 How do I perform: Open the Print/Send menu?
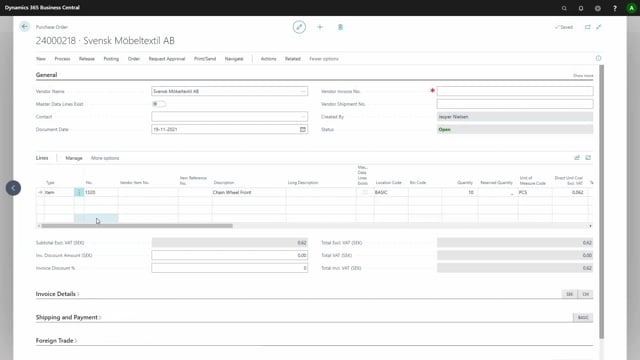[x=205, y=59]
